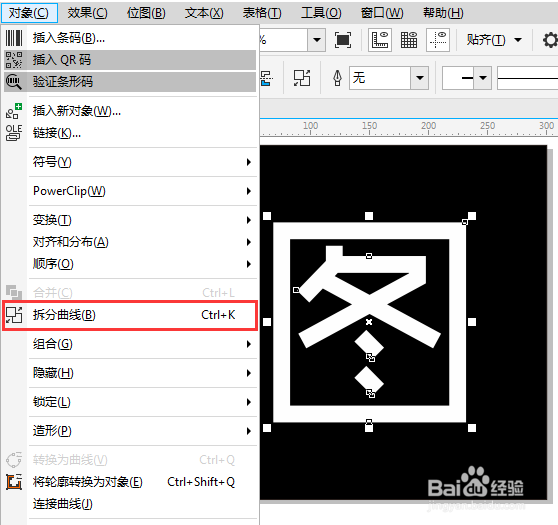Open the 文本(X) menu
The image size is (558, 525).
click(204, 13)
